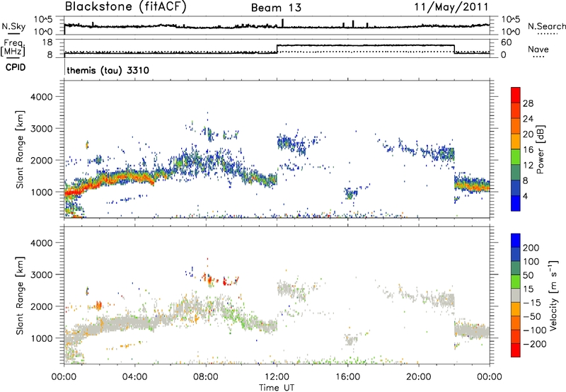The image size is (566, 392).
Task: Click the '4000' tick on the power panel
Action: tap(41, 97)
